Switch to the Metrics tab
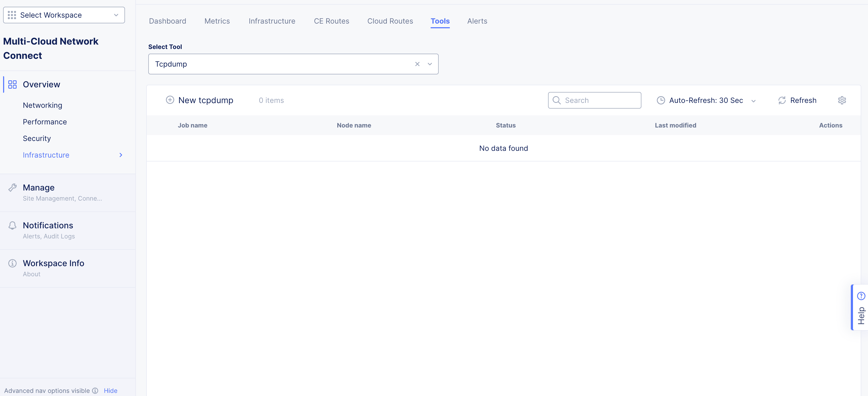Screen dimensions: 868x396 tap(217, 21)
